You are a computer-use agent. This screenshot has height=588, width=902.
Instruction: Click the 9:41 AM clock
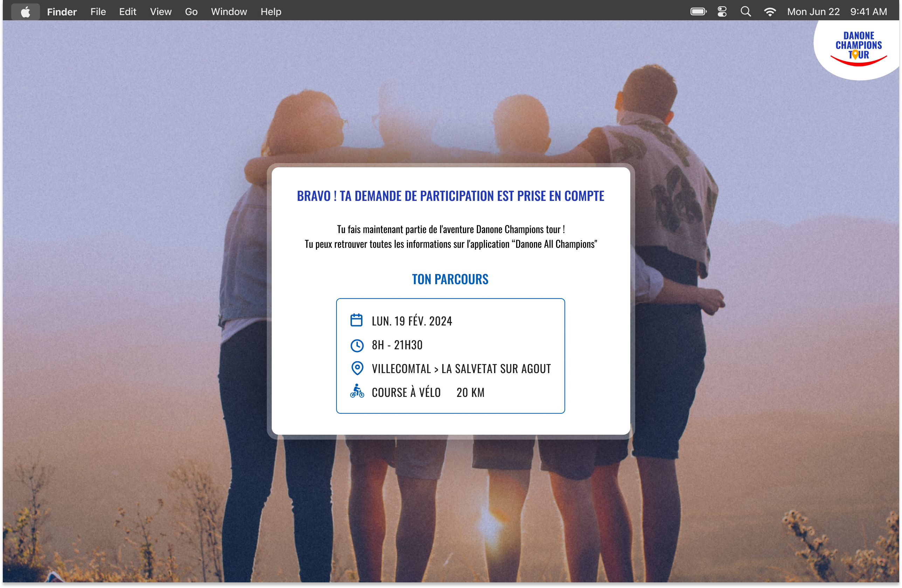coord(868,12)
